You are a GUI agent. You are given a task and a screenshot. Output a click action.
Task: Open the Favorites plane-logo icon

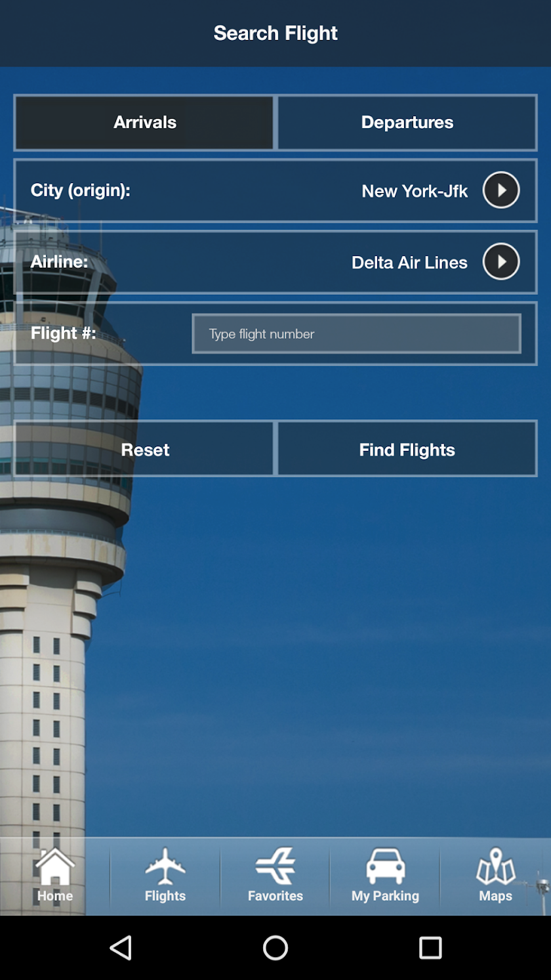[x=275, y=866]
